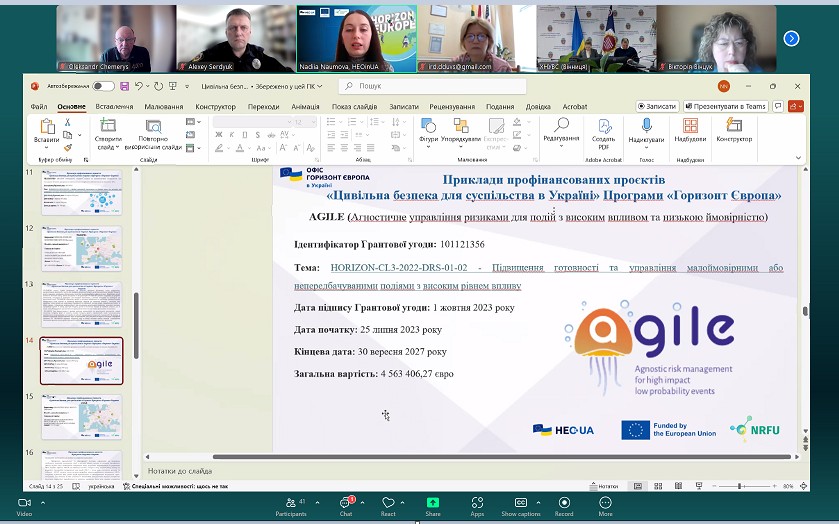The image size is (839, 524).
Task: Open the Показ слайдів ribbon tab
Action: pos(354,107)
